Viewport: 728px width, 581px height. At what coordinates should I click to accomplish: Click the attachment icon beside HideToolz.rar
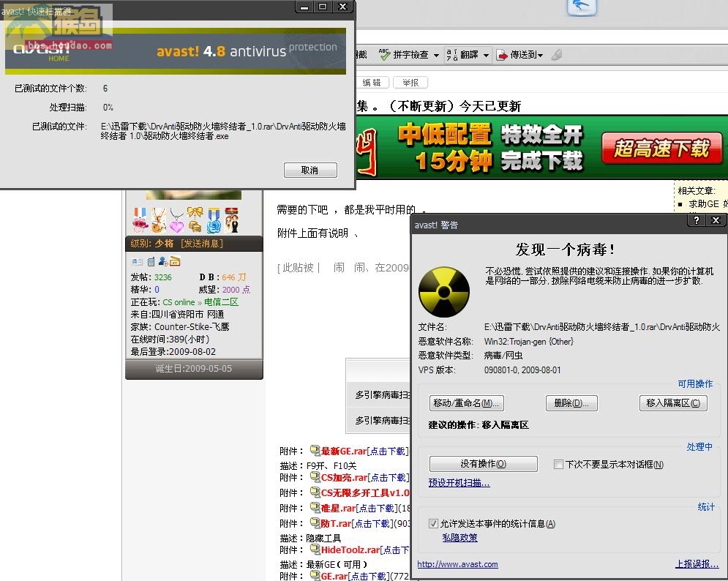click(315, 550)
